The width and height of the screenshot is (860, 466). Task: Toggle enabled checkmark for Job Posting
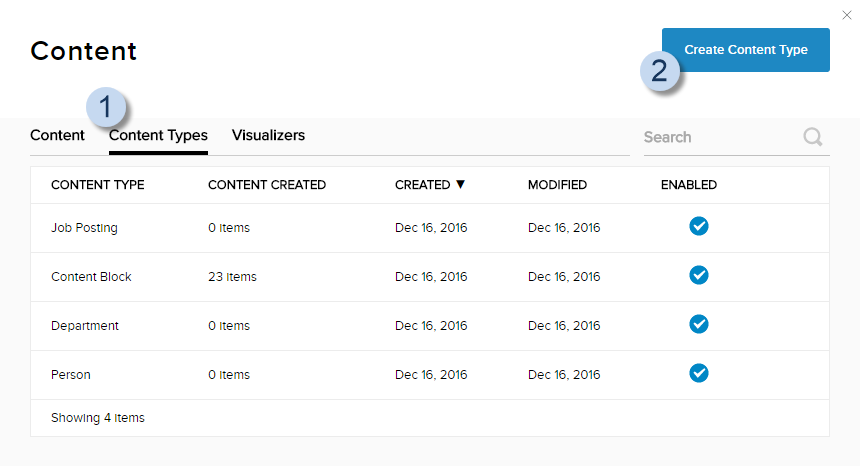699,227
